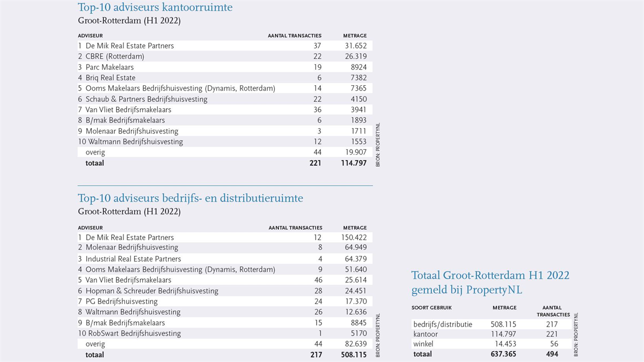The height and width of the screenshot is (362, 644).
Task: Click the 'Soort gebruik' column header
Action: [x=431, y=308]
